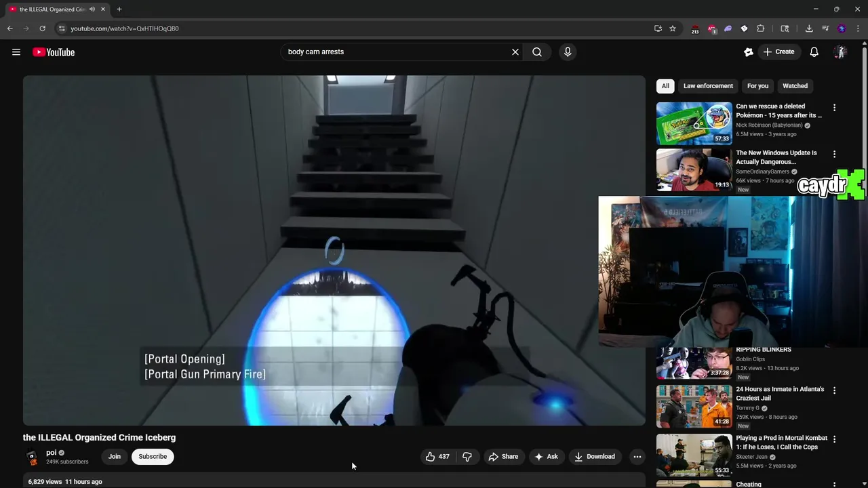Image resolution: width=868 pixels, height=488 pixels.
Task: Open extension with 213 badge
Action: pyautogui.click(x=695, y=29)
